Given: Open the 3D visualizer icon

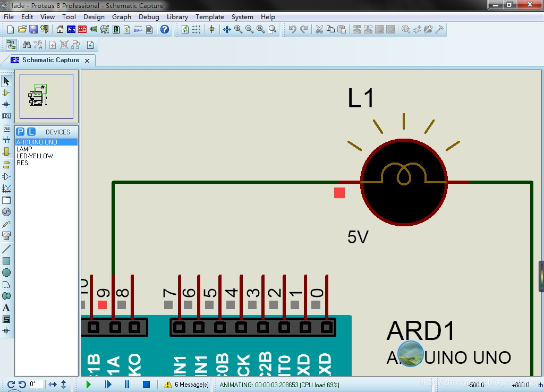Looking at the screenshot, I should 93,30.
